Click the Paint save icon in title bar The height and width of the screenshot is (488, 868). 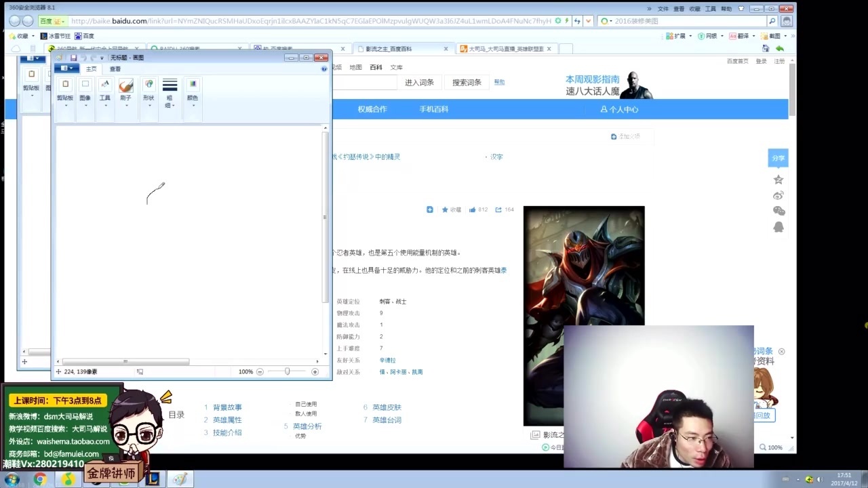point(73,58)
